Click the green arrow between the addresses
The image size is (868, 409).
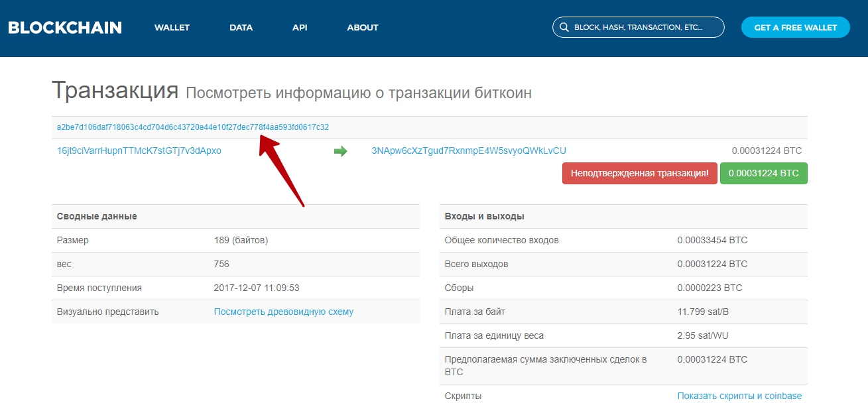tap(341, 150)
